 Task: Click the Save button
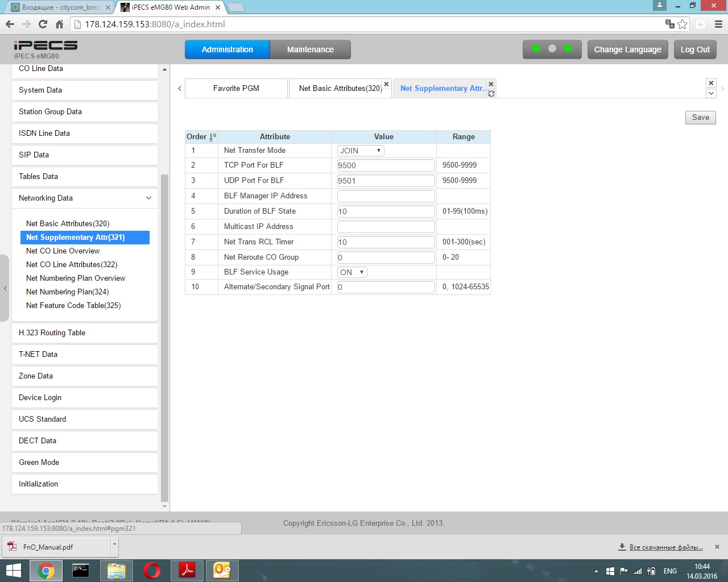pos(700,117)
